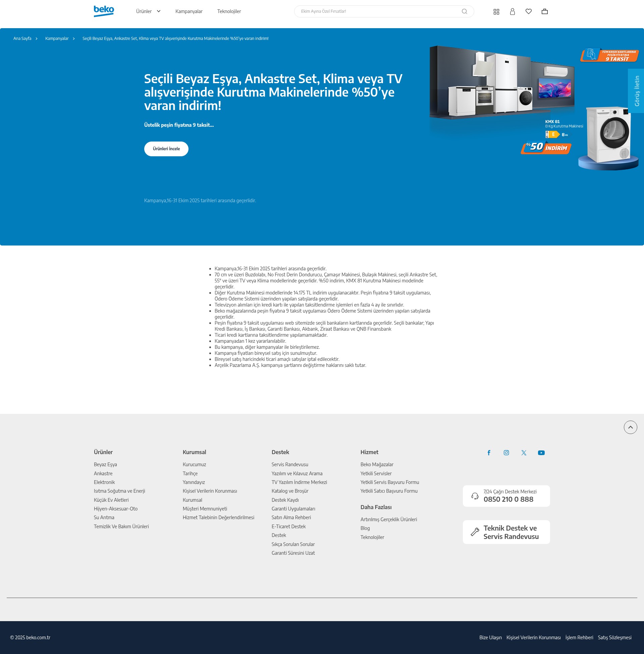Open Beko X (Twitter) icon
The width and height of the screenshot is (644, 654).
[x=524, y=453]
